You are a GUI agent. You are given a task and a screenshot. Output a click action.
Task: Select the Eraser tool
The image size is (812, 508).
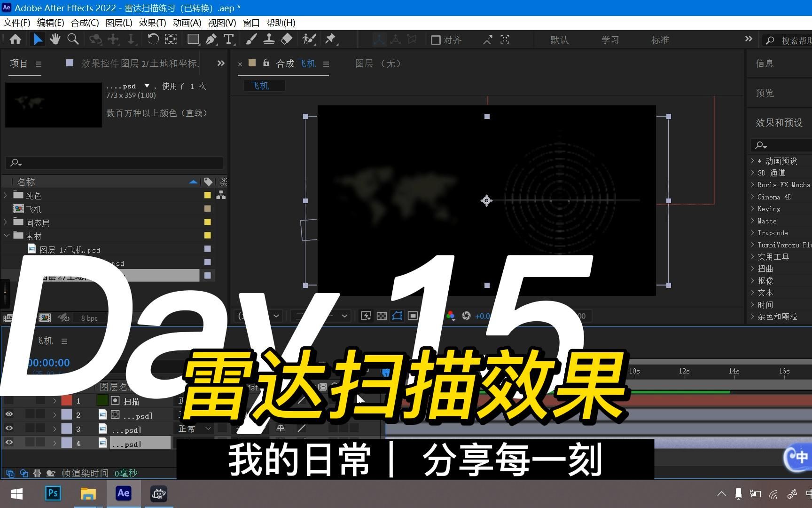[286, 39]
